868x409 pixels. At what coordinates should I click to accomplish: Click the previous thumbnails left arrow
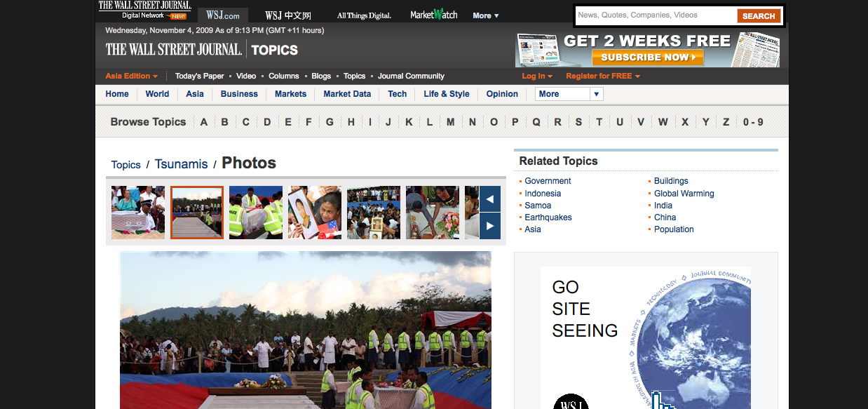[490, 199]
